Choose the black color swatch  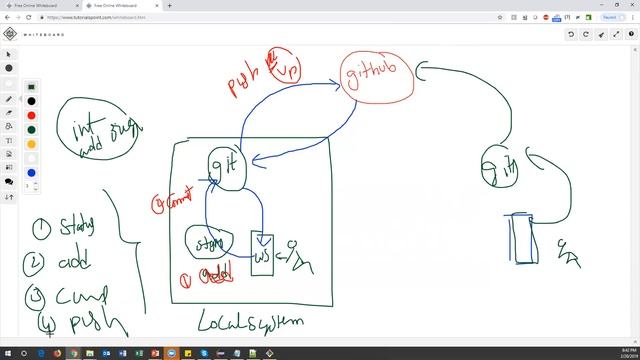[x=31, y=101]
